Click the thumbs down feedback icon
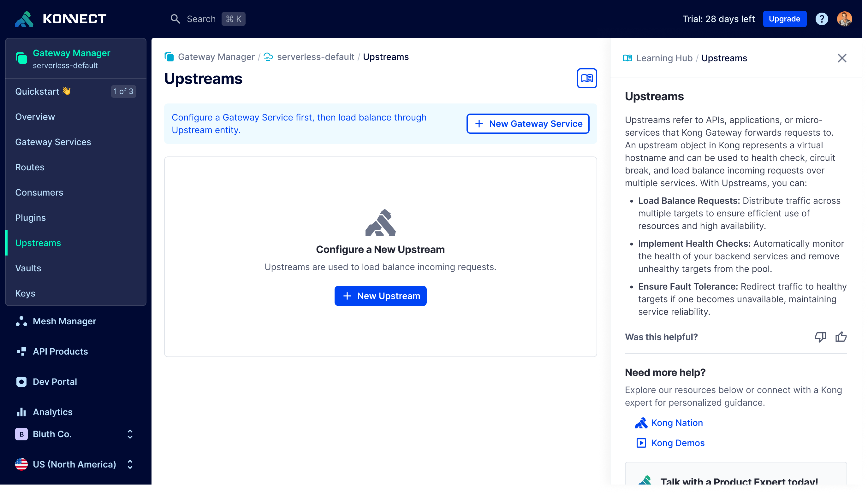Image resolution: width=868 pixels, height=494 pixels. [820, 337]
